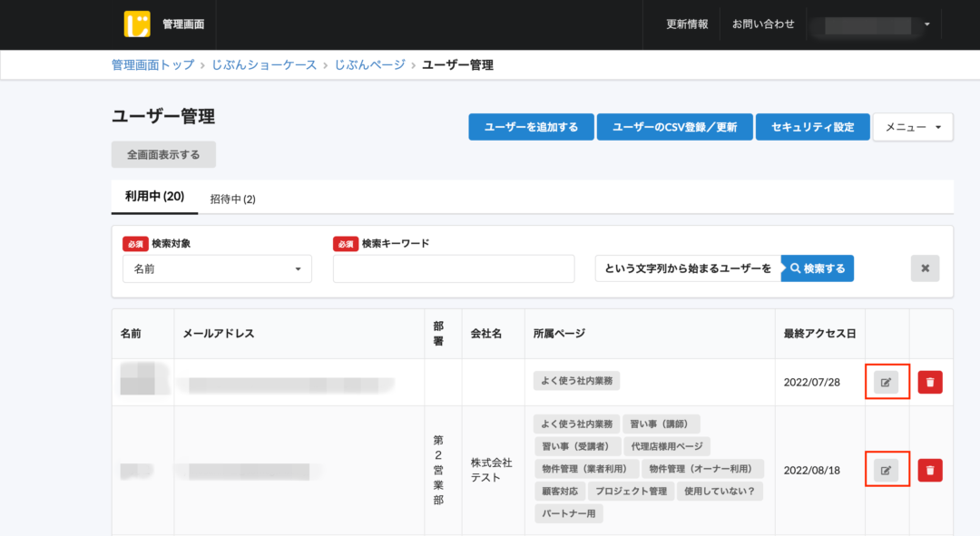The image size is (980, 536).
Task: Run the search with 検索する button
Action: 816,268
